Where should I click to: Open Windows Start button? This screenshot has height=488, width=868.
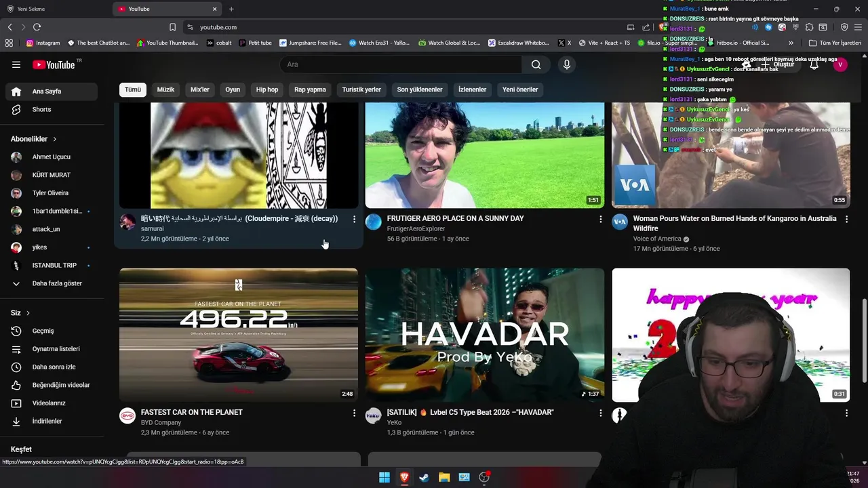pyautogui.click(x=384, y=477)
